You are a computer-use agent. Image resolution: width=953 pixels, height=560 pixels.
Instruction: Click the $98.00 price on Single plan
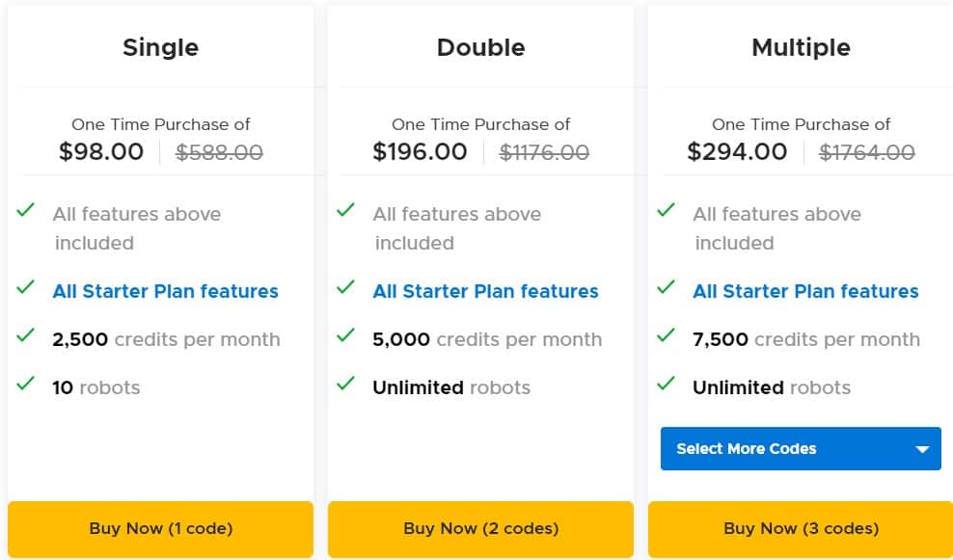coord(103,151)
